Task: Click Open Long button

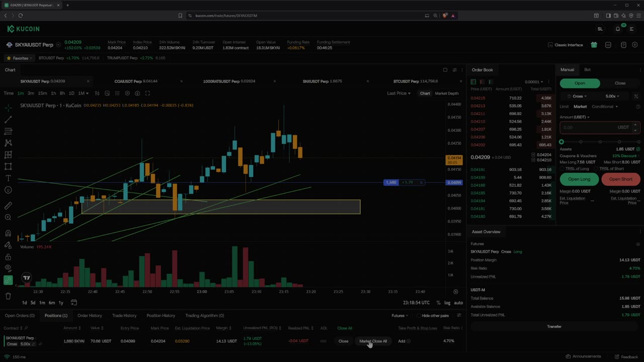Action: point(579,179)
